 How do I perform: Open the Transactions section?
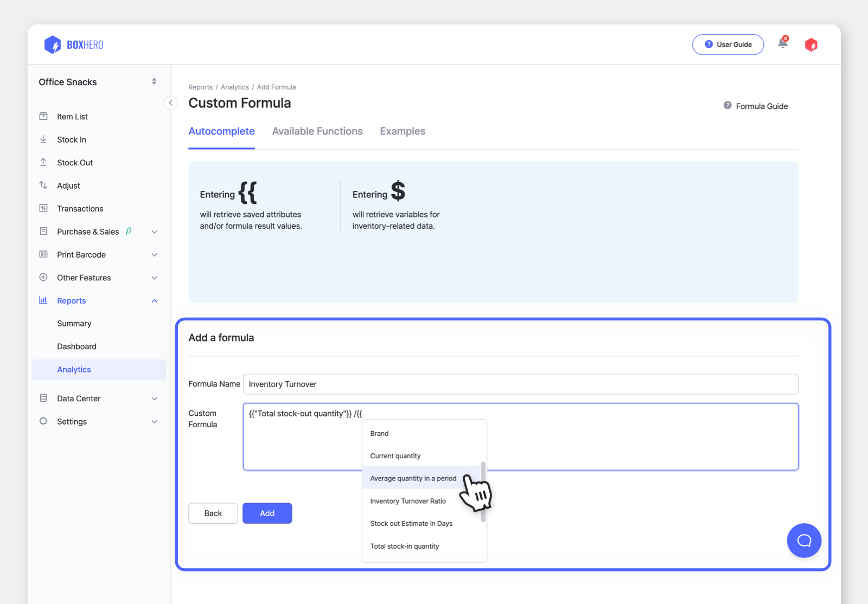[80, 208]
